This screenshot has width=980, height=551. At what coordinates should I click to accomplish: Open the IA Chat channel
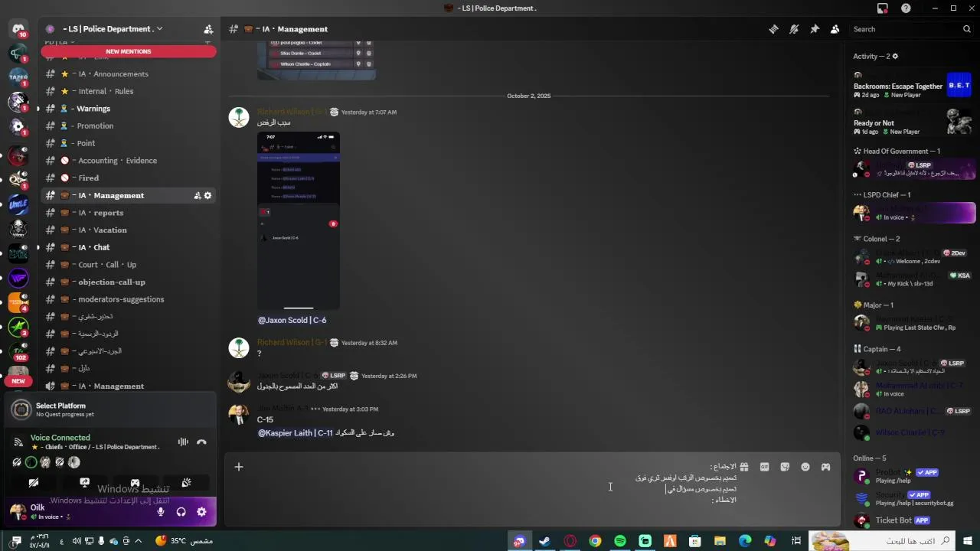click(129, 247)
